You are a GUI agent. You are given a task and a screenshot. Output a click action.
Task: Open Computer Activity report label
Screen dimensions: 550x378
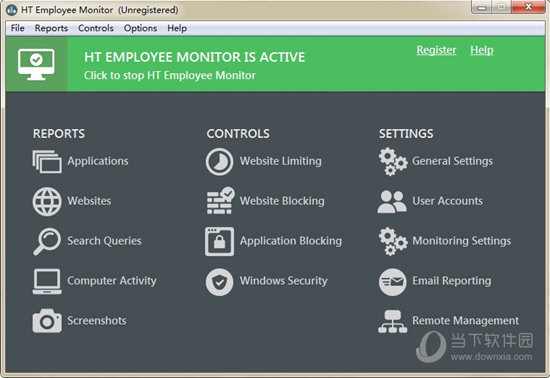pyautogui.click(x=112, y=281)
